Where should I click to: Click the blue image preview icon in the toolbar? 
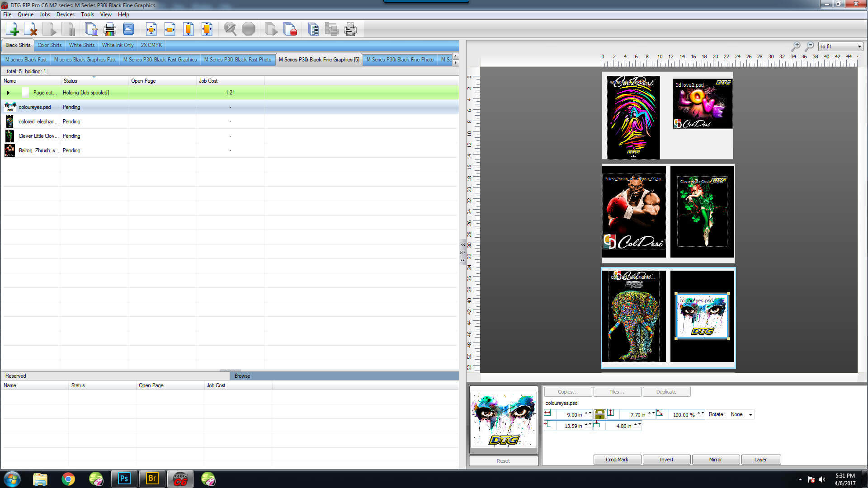[128, 29]
